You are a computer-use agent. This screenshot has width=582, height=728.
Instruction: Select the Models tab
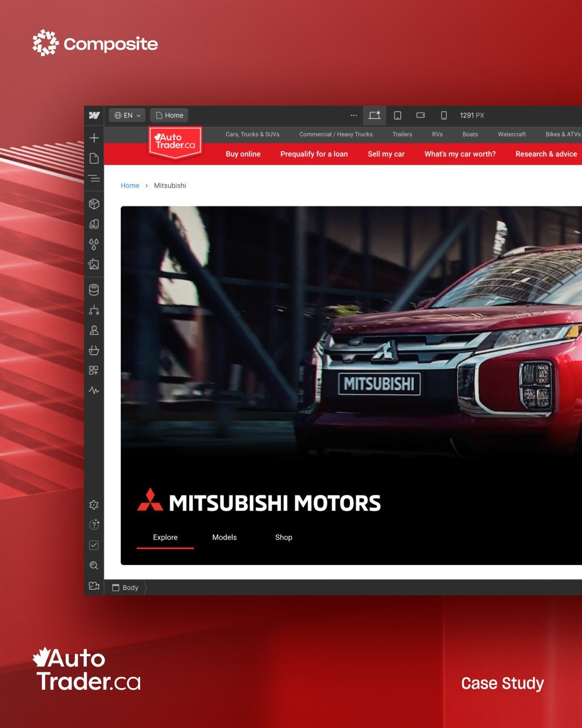224,538
